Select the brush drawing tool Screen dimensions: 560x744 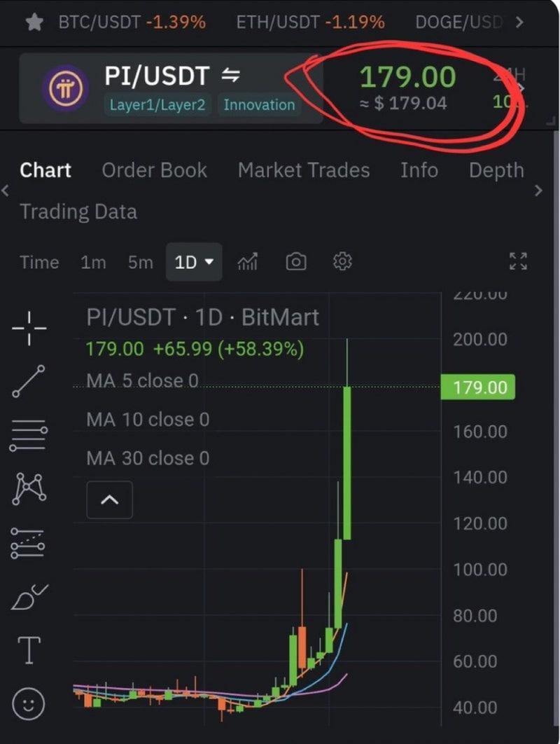(29, 596)
